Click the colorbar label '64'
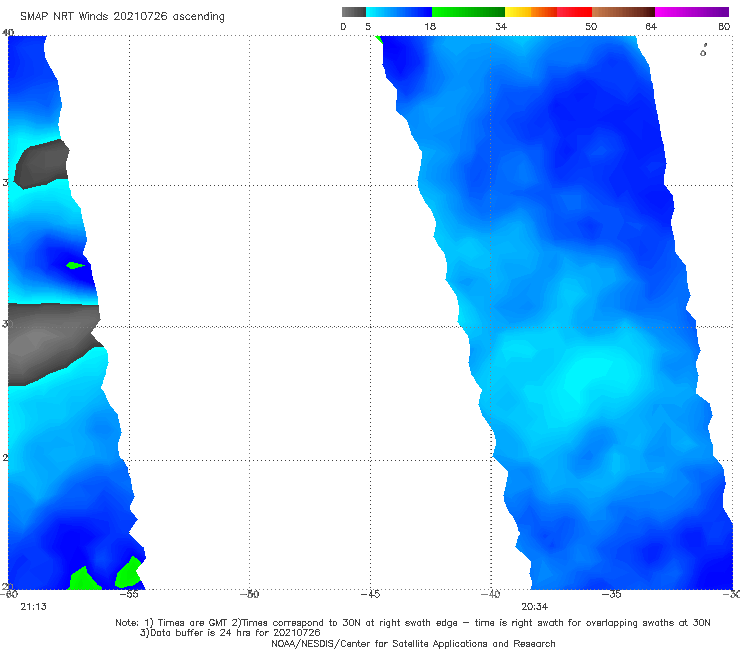Image resolution: width=740 pixels, height=650 pixels. pos(651,27)
